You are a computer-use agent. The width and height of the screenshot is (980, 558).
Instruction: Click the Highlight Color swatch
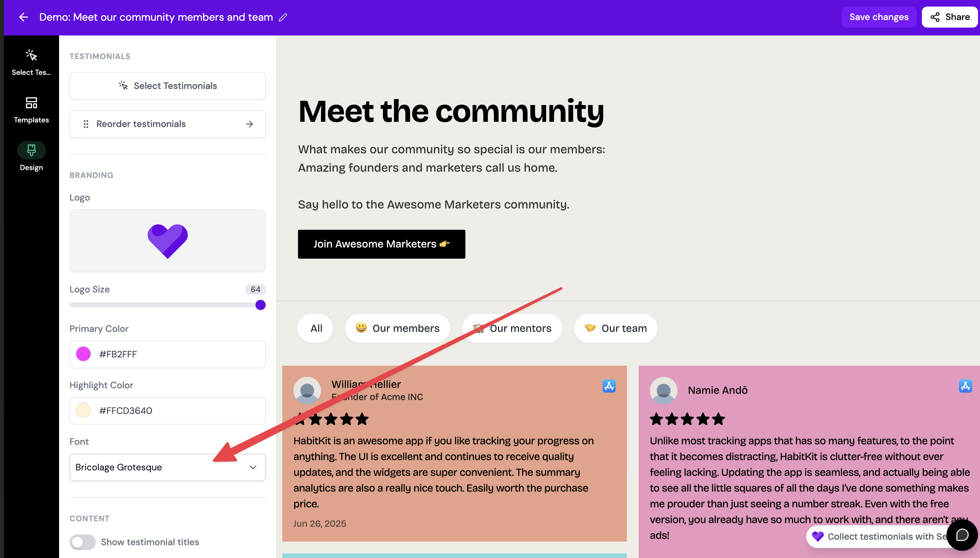pyautogui.click(x=83, y=410)
